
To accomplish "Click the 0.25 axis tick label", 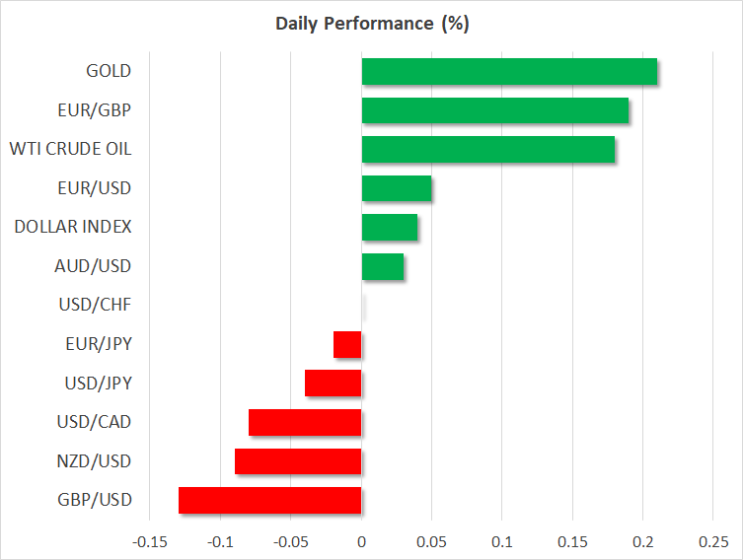I will click(712, 543).
